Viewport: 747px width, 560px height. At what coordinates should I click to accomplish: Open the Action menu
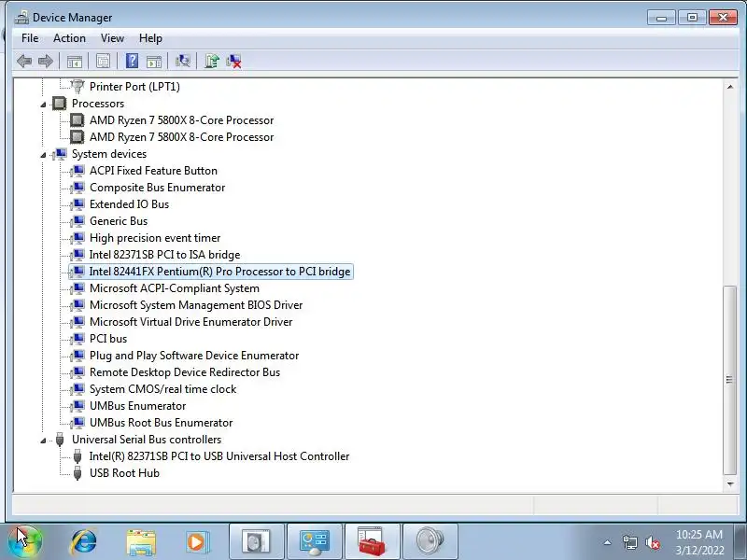(x=69, y=38)
